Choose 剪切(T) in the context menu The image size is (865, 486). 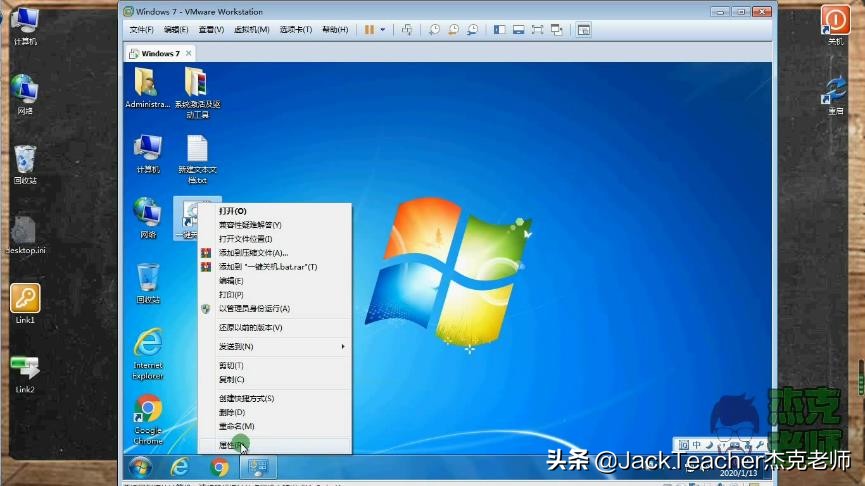coord(275,366)
